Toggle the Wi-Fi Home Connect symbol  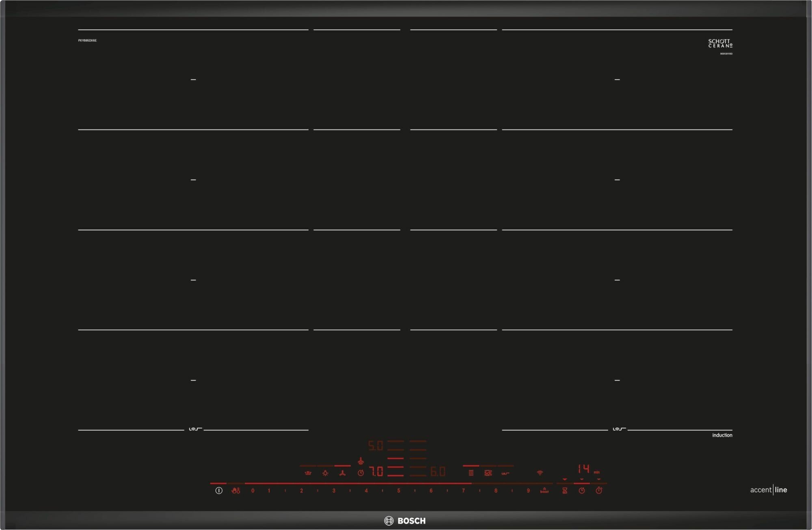coord(540,473)
